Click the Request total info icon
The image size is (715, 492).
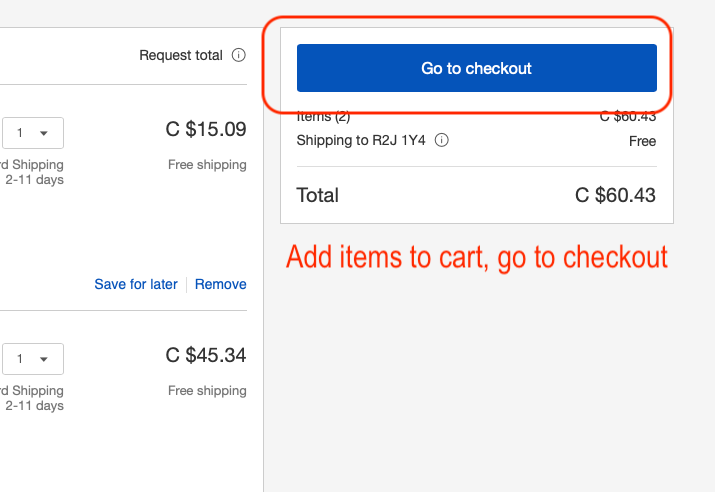point(238,56)
